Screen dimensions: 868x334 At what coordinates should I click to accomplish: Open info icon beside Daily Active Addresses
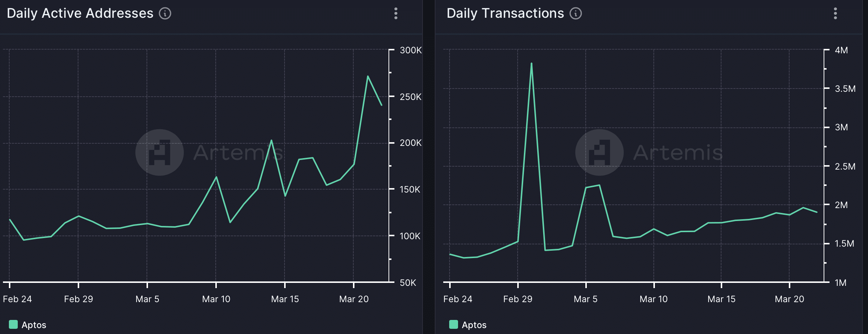pos(165,14)
